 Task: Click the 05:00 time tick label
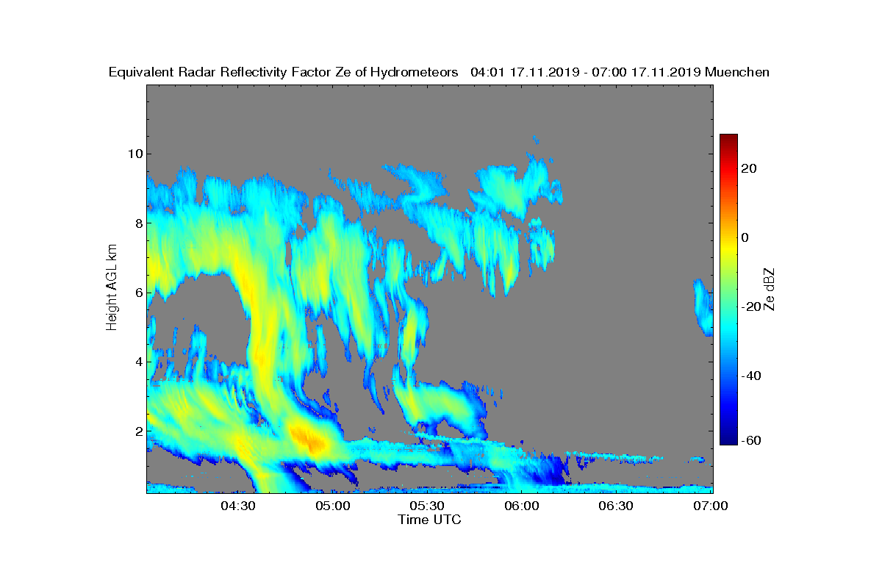click(x=333, y=506)
